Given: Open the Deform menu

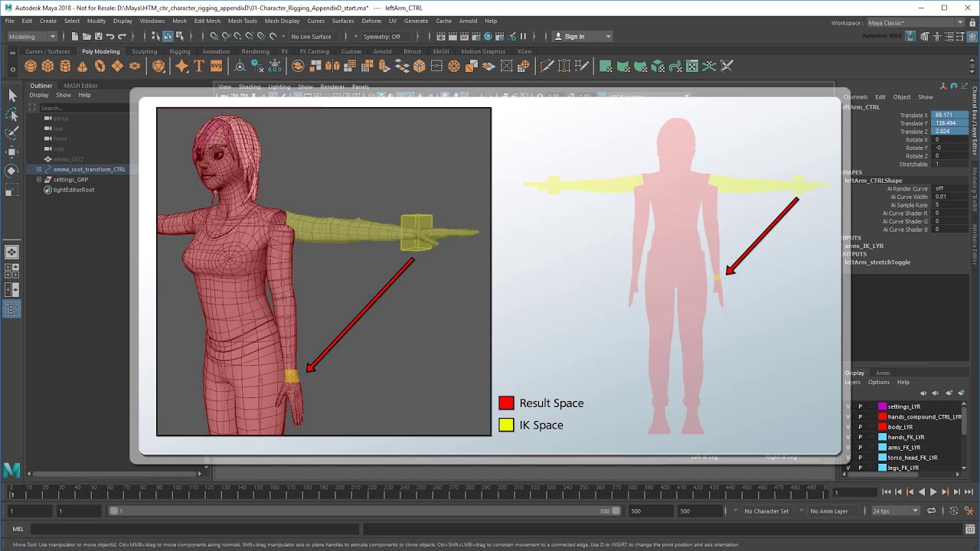Looking at the screenshot, I should (371, 21).
